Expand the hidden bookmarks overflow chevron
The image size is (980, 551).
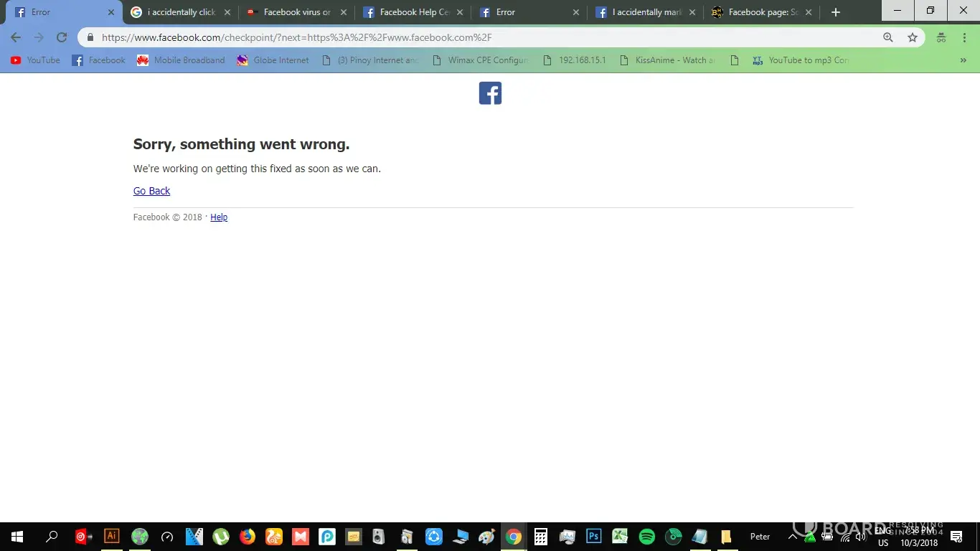tap(963, 60)
